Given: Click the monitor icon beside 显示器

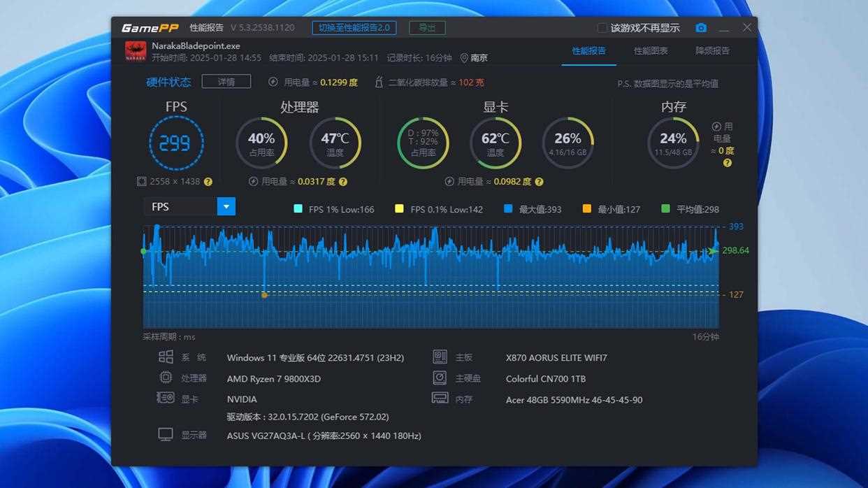Looking at the screenshot, I should (166, 434).
